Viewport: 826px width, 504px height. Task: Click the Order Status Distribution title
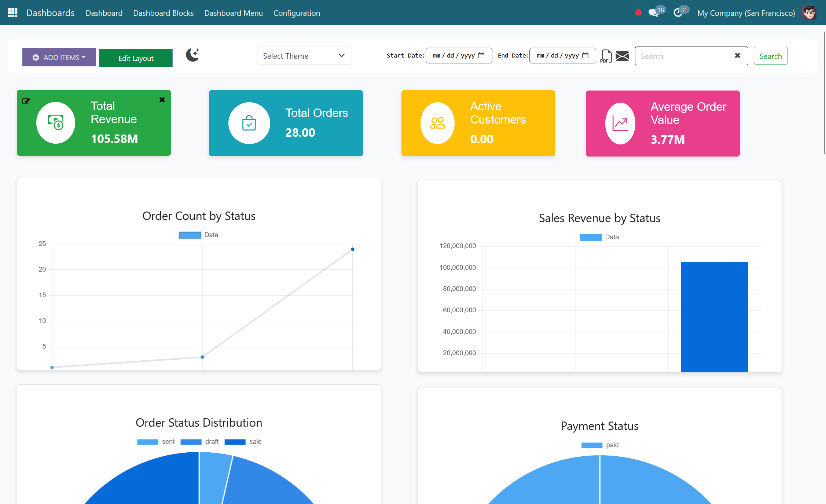pos(199,423)
